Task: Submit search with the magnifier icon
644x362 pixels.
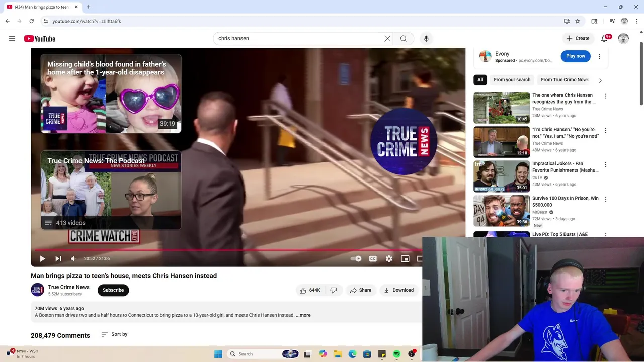Action: pyautogui.click(x=404, y=38)
